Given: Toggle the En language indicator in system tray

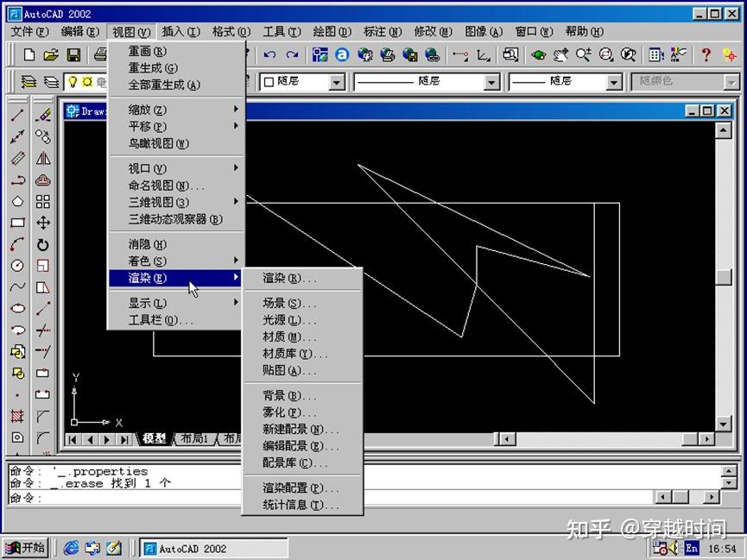Looking at the screenshot, I should click(x=692, y=548).
